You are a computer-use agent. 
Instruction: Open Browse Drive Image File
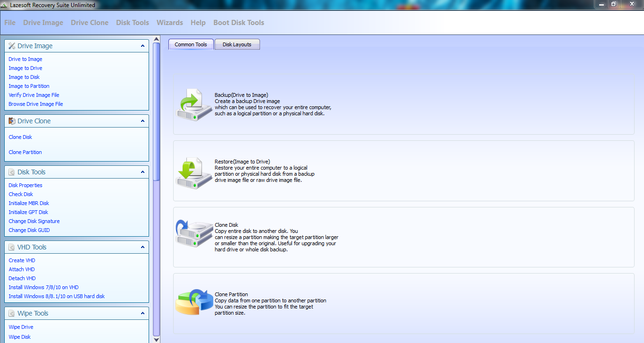click(36, 104)
